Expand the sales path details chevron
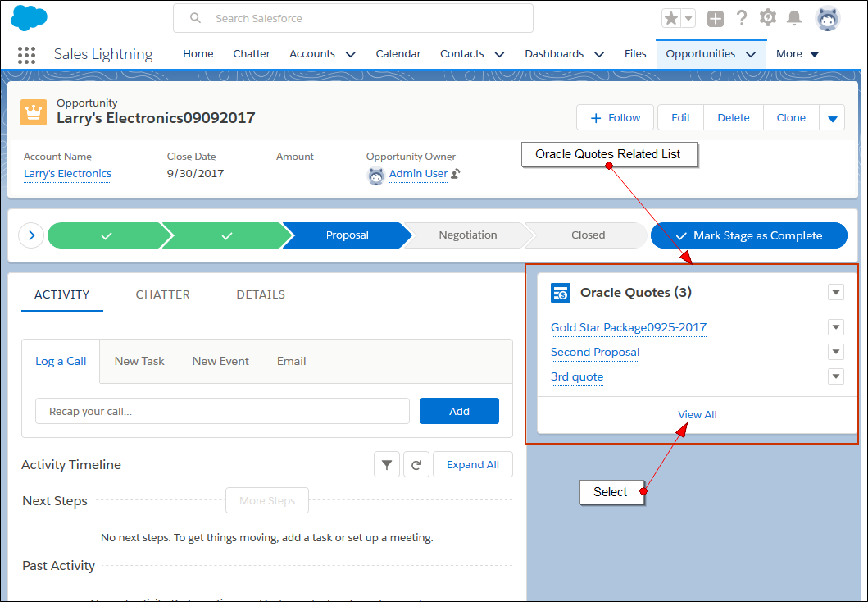Viewport: 868px width, 602px height. [31, 235]
